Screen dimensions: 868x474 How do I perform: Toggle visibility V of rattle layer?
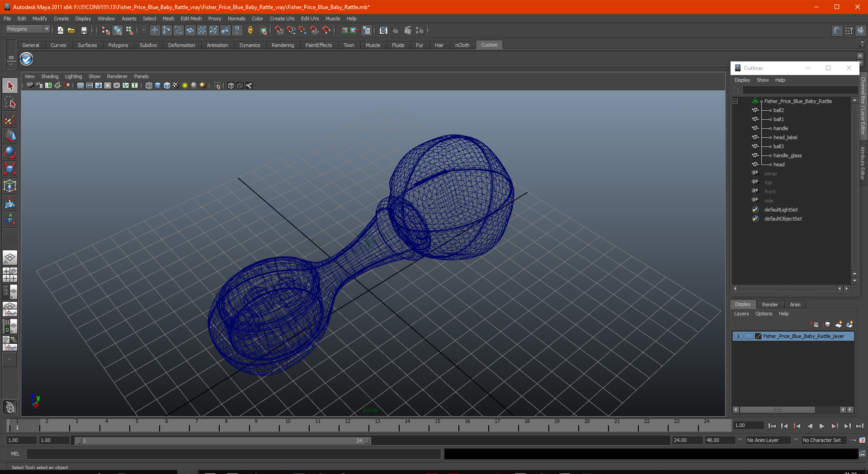(x=738, y=336)
